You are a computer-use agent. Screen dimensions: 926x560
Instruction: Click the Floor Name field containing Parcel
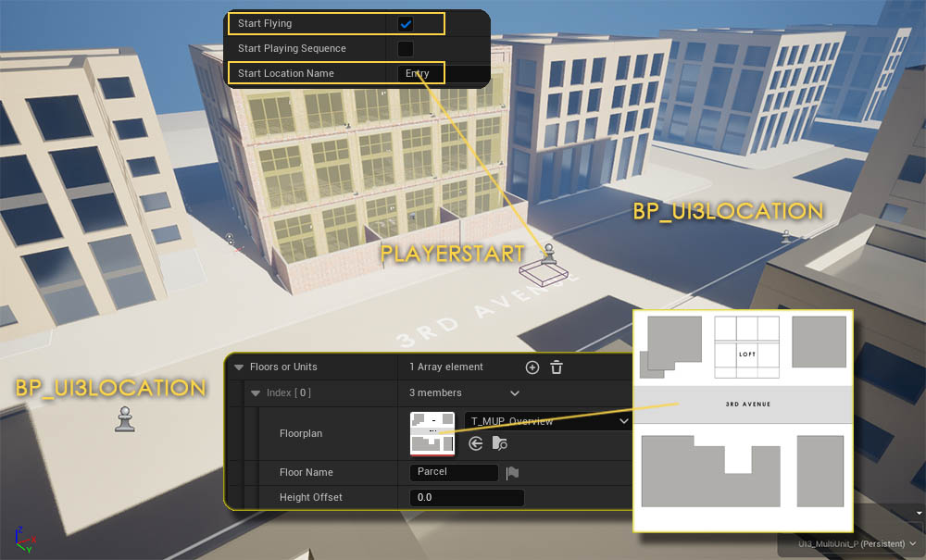tap(454, 472)
